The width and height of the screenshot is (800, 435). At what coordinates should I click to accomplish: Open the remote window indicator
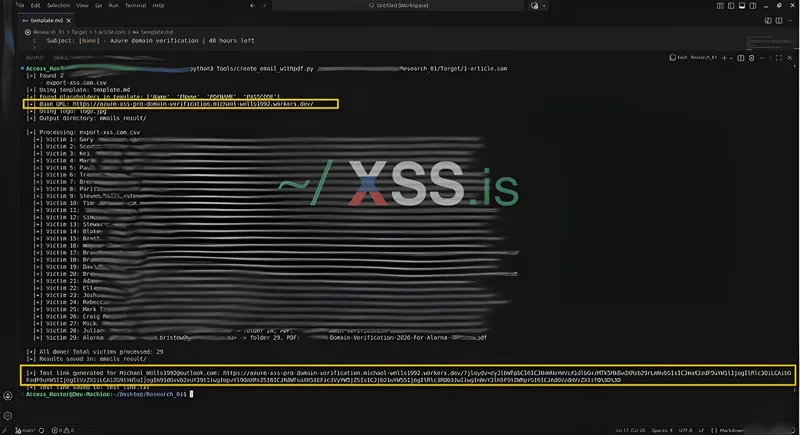pos(5,430)
